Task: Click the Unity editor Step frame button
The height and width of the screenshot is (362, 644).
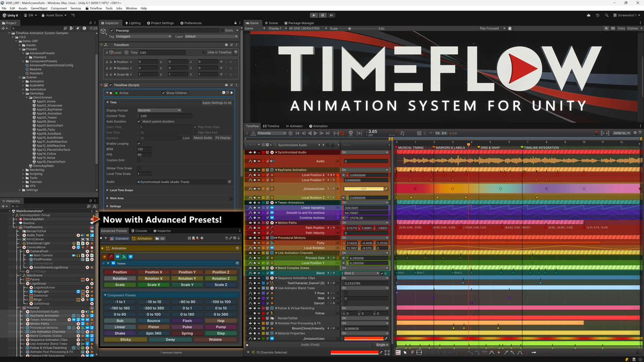Action: pos(331,15)
